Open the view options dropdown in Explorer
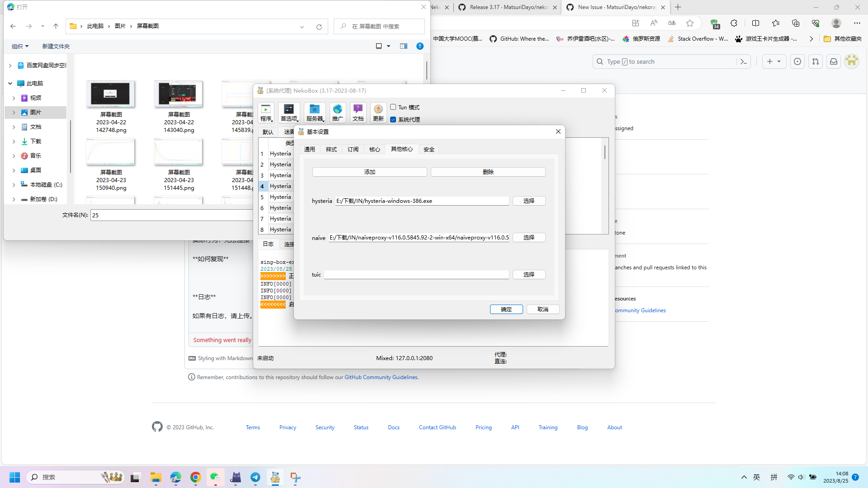Viewport: 868px width, 488px height. coord(388,46)
